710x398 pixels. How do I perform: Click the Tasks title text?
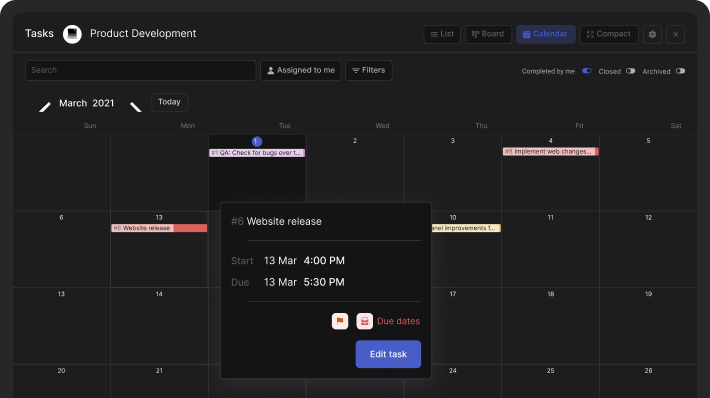point(39,34)
